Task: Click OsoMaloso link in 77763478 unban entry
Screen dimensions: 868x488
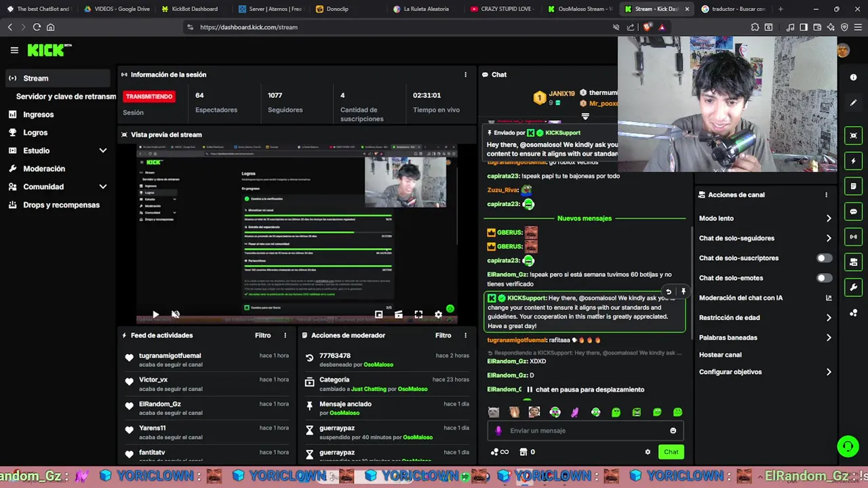Action: [x=378, y=365]
